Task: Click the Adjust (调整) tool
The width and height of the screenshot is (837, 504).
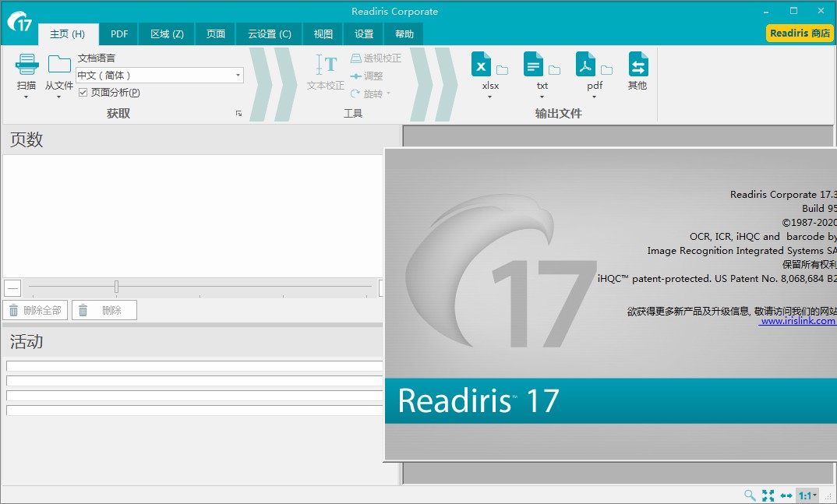Action: pyautogui.click(x=367, y=76)
